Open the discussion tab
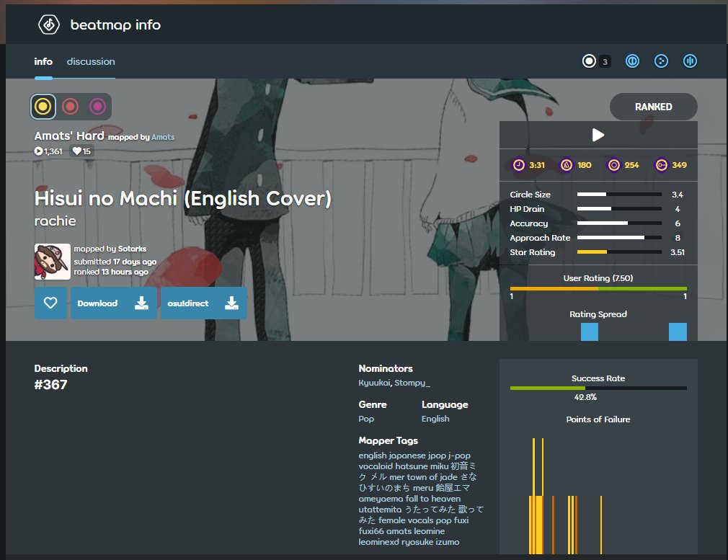Viewport: 728px width, 560px height. pos(91,61)
